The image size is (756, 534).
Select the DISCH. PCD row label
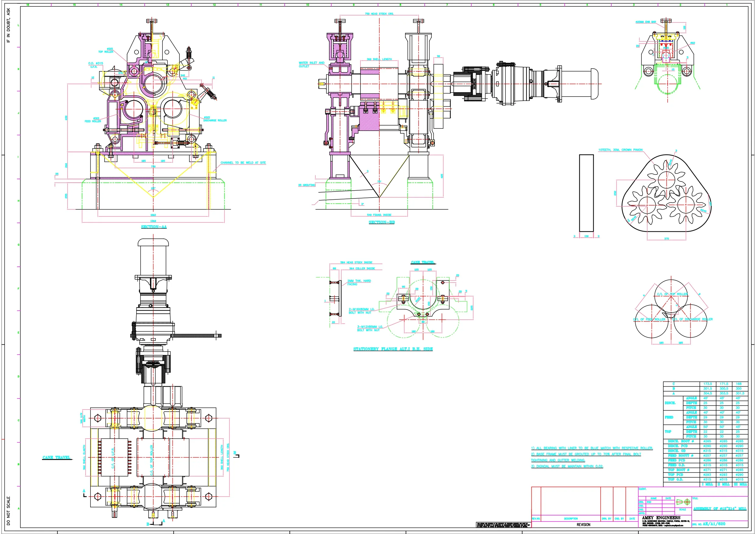(x=678, y=446)
